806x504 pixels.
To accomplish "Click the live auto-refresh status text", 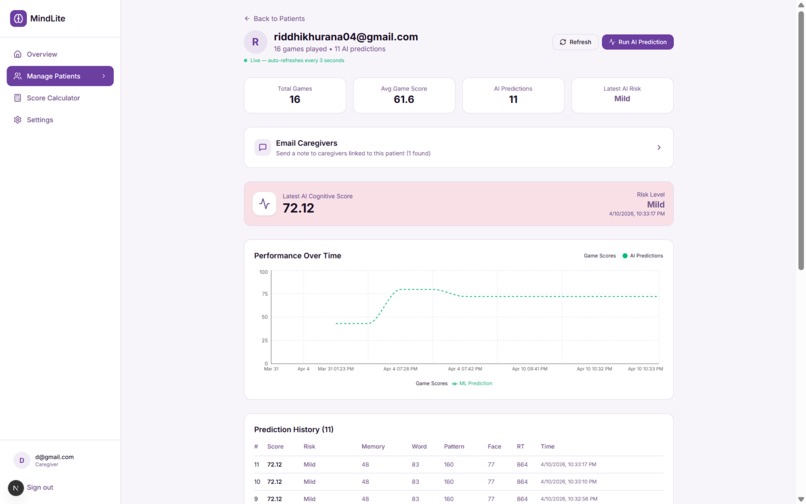I will (x=297, y=60).
